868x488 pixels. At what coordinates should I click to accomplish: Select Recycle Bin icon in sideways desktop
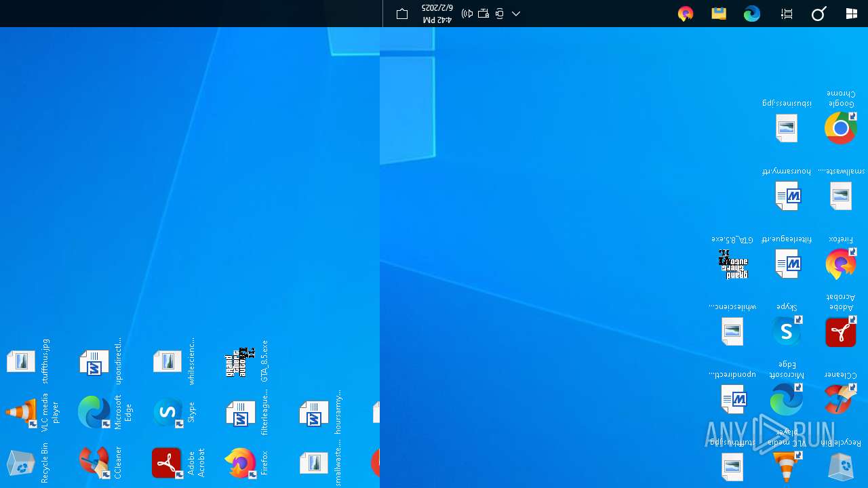(21, 464)
